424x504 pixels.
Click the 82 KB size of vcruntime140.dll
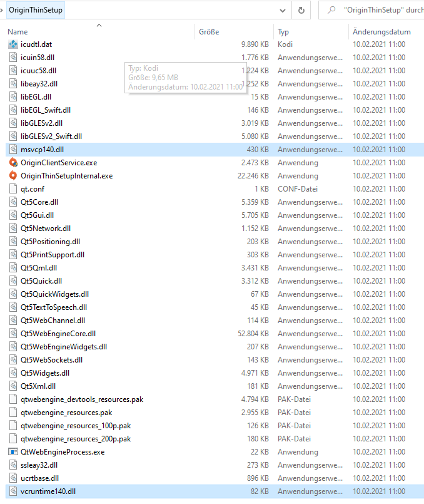pos(260,491)
